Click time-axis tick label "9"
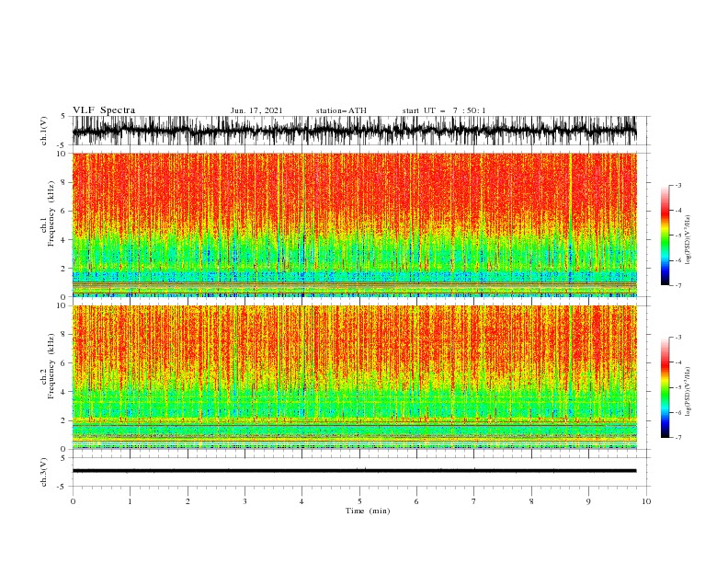The width and height of the screenshot is (728, 563). [588, 501]
